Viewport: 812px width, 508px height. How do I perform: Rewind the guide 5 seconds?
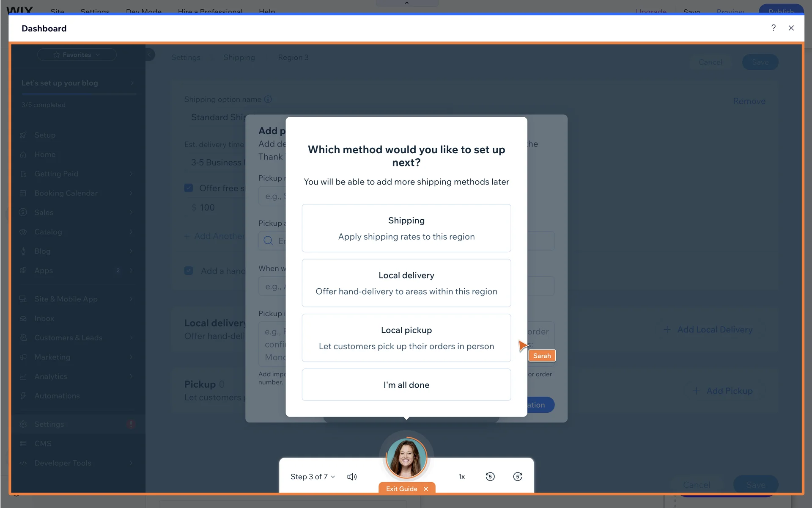click(490, 477)
